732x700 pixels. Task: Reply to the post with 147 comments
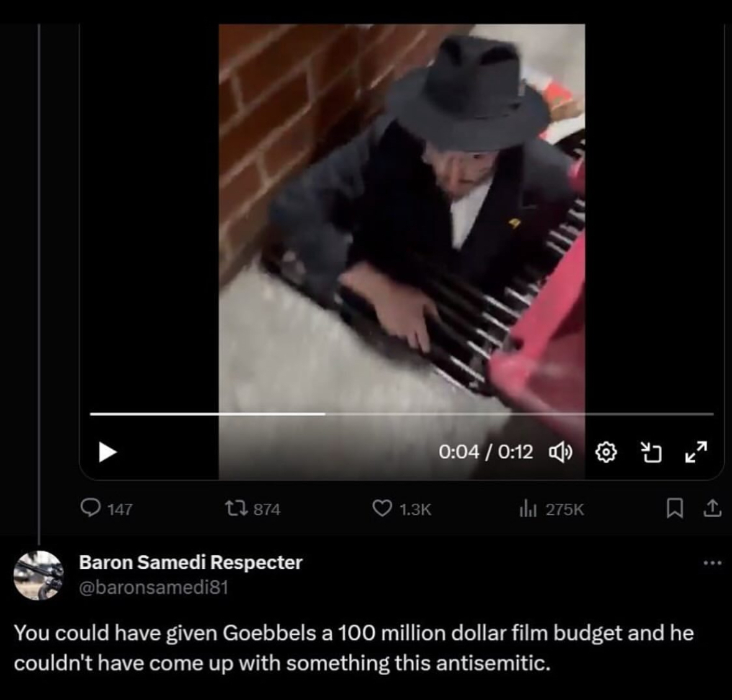[x=106, y=509]
